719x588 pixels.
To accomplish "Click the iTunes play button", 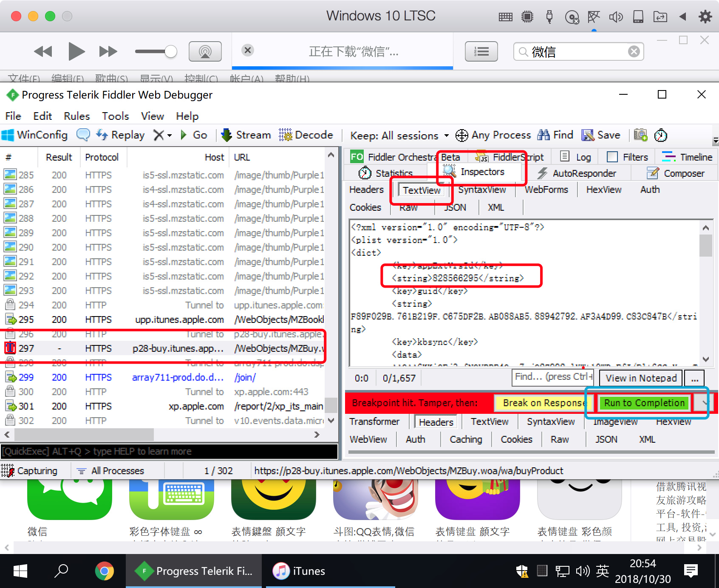I will tap(76, 51).
